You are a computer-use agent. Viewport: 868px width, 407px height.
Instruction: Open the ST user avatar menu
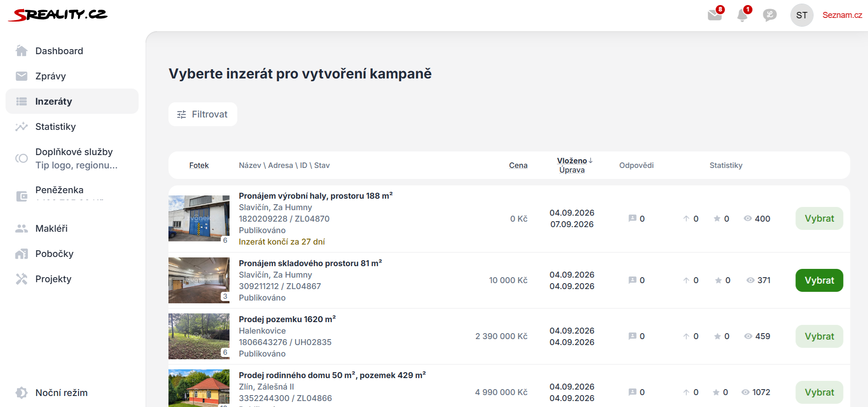(x=801, y=15)
